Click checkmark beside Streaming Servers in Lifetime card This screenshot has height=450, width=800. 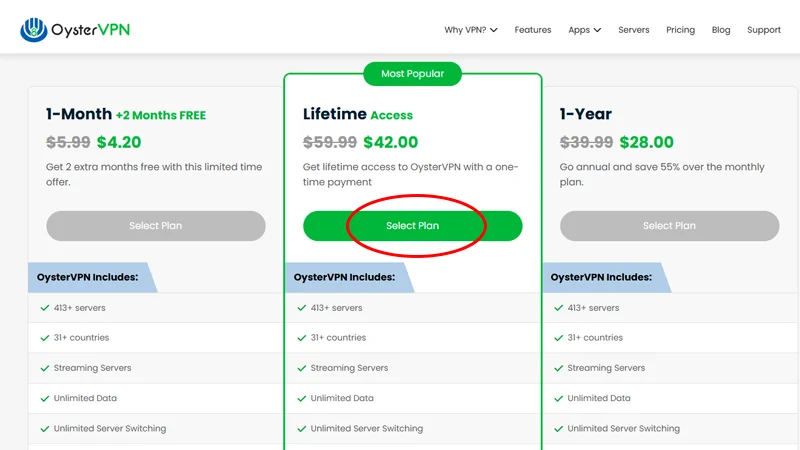(x=302, y=368)
